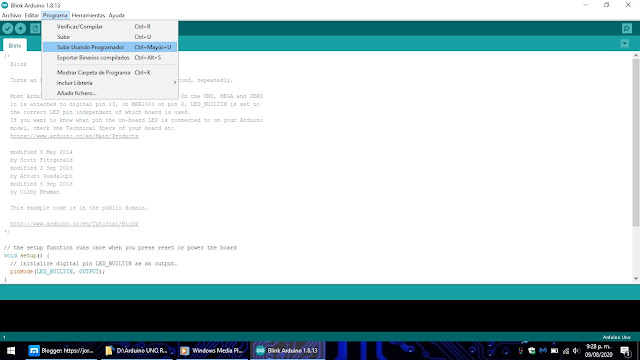Open the Herramientas menu
Image resolution: width=640 pixels, height=360 pixels.
tap(88, 15)
